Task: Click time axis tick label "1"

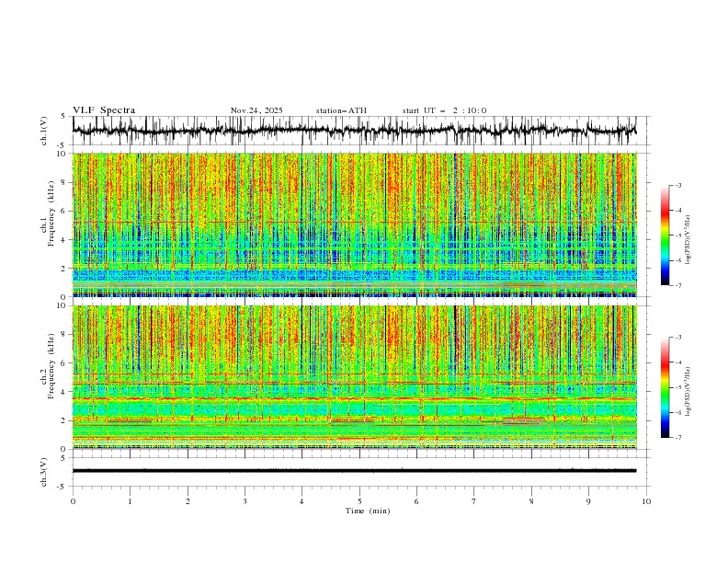Action: coord(130,501)
